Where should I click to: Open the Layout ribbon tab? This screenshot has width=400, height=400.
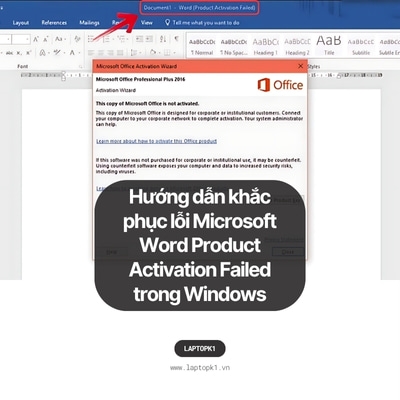click(x=21, y=23)
